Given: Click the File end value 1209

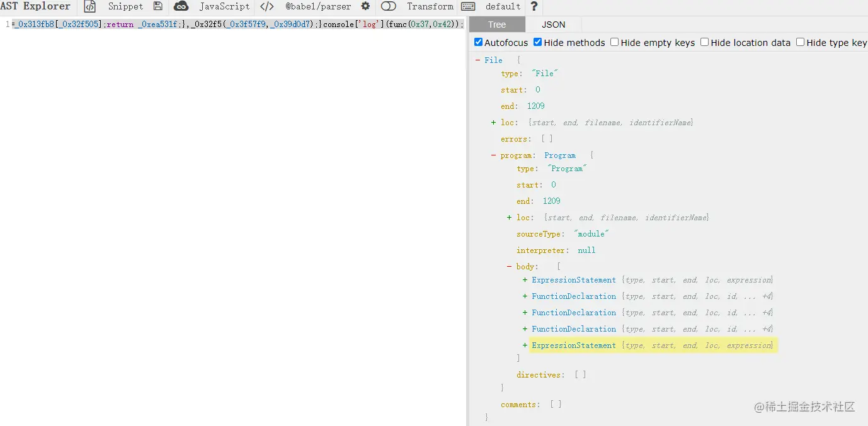Looking at the screenshot, I should [x=536, y=106].
